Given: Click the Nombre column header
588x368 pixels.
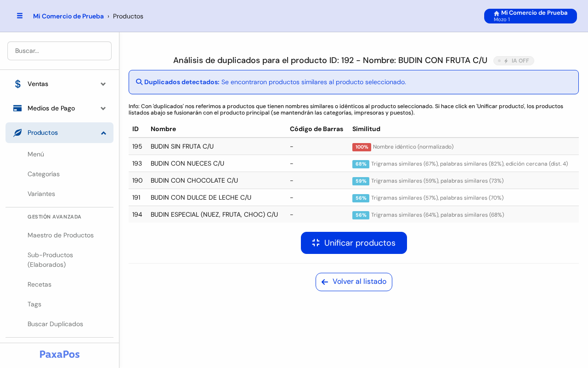Looking at the screenshot, I should pyautogui.click(x=163, y=129).
